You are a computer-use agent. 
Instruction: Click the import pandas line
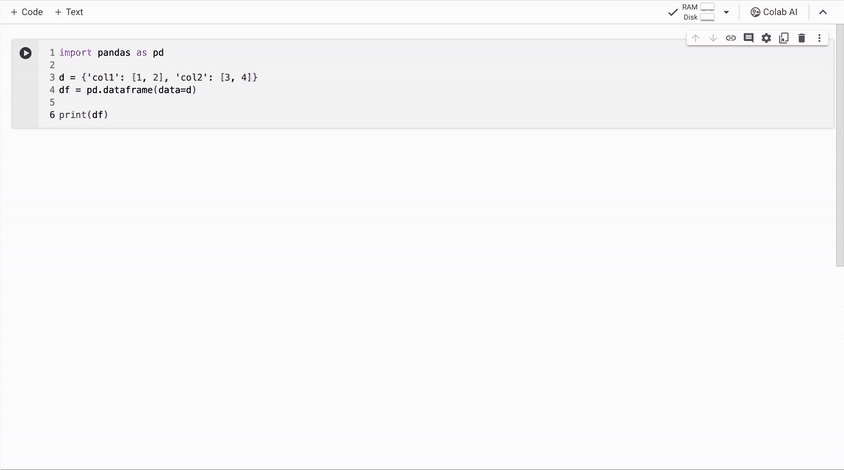(x=111, y=53)
